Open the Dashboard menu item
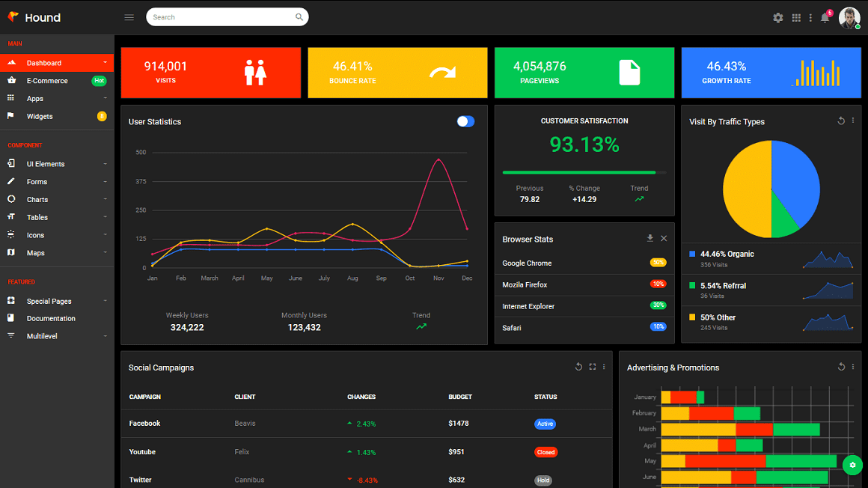Viewport: 868px width, 488px height. 45,63
